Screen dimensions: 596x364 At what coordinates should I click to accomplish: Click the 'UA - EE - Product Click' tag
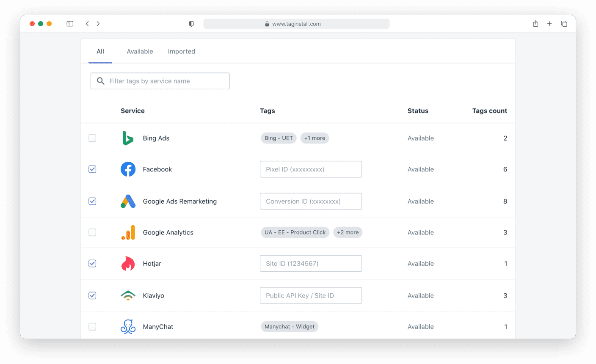click(x=295, y=232)
